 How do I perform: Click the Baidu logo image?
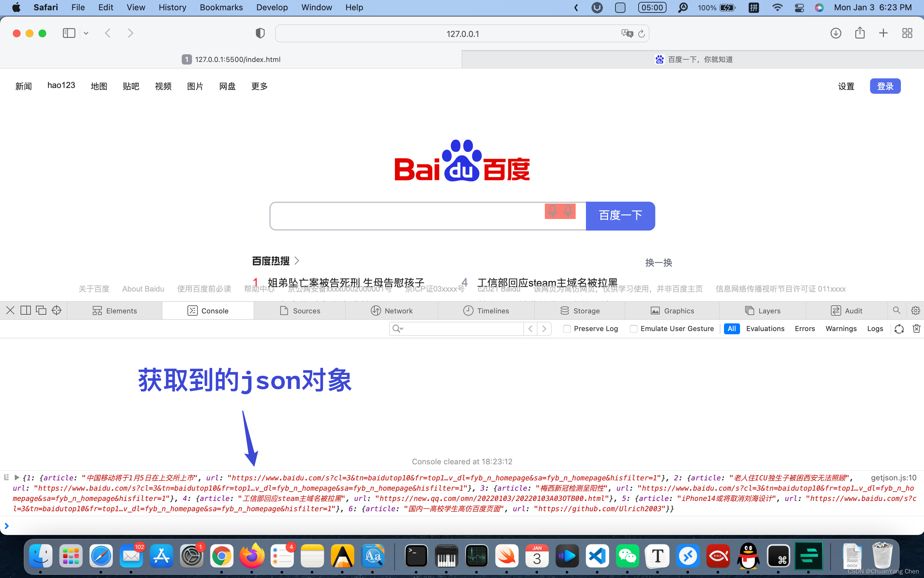point(462,161)
